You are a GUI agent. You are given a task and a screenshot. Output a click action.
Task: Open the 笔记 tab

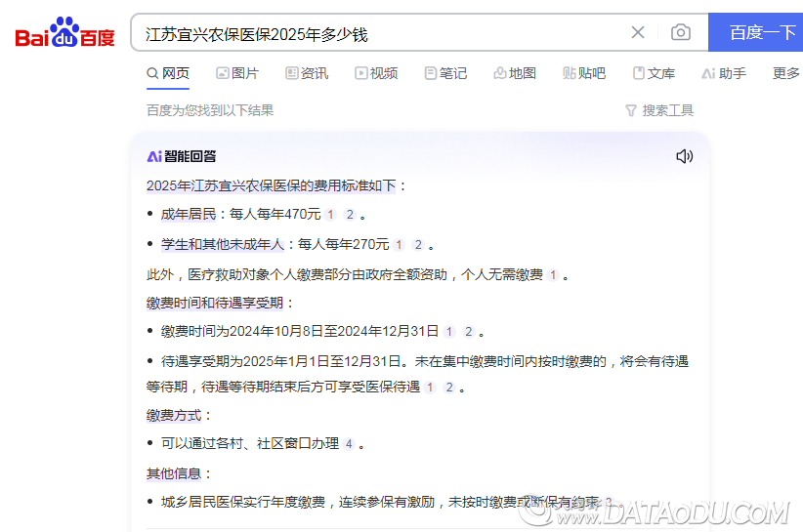point(445,73)
